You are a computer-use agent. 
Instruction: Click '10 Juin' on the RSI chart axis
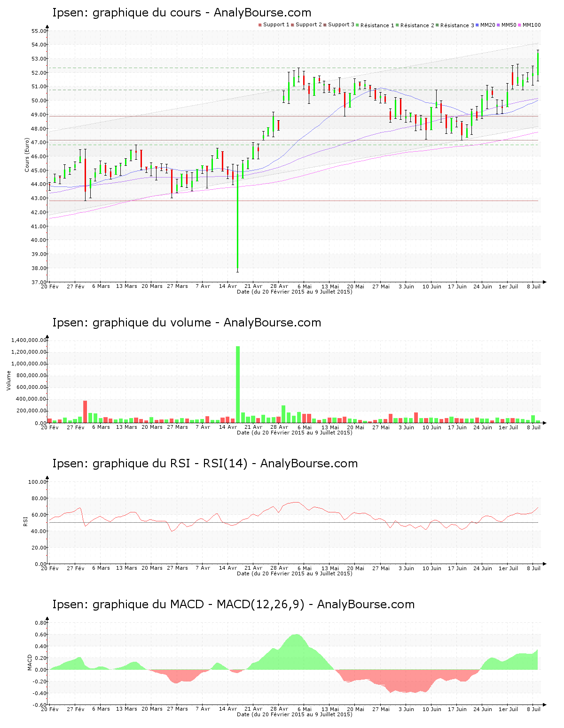(x=432, y=568)
